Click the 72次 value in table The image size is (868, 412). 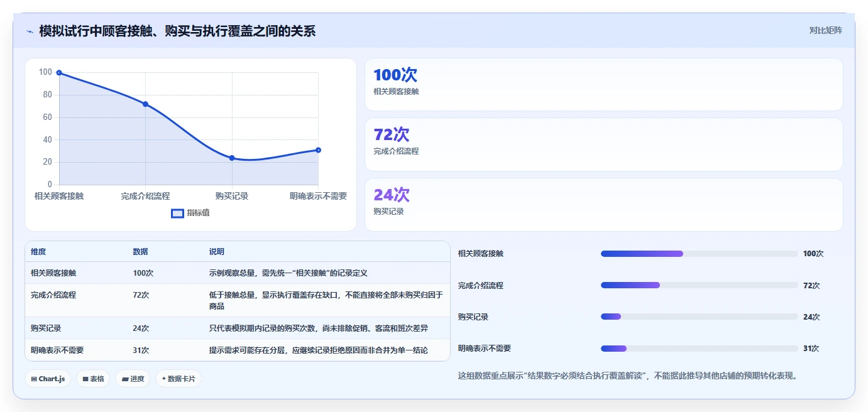(141, 295)
